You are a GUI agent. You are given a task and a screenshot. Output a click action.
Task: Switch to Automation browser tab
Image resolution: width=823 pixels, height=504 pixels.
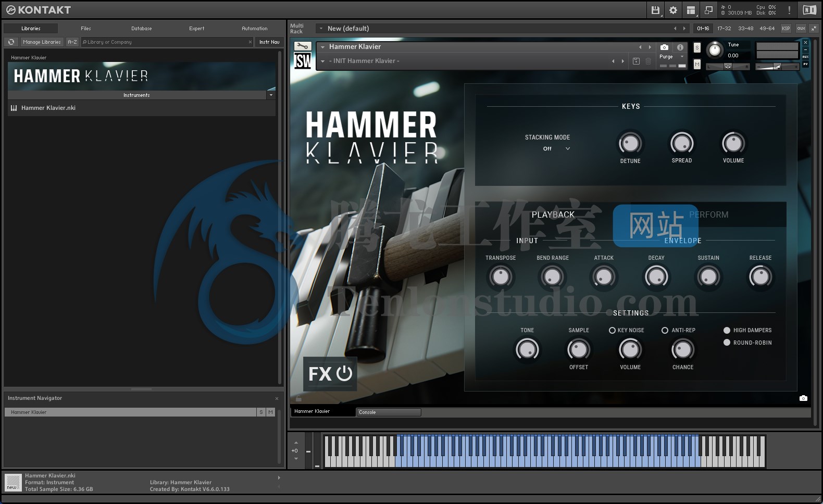coord(255,29)
